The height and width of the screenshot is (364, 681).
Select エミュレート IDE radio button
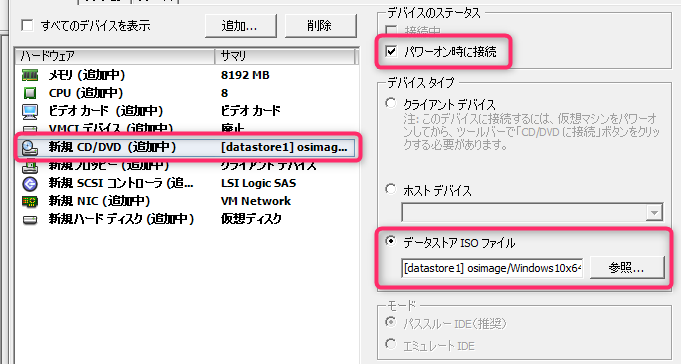(391, 344)
